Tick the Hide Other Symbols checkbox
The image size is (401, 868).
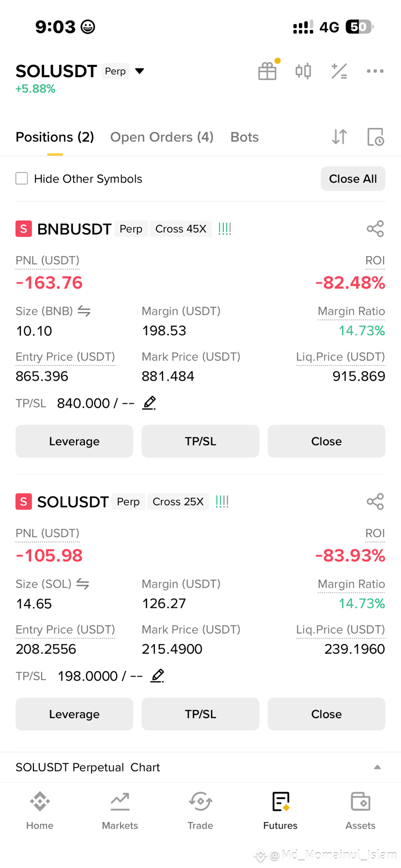click(x=22, y=178)
